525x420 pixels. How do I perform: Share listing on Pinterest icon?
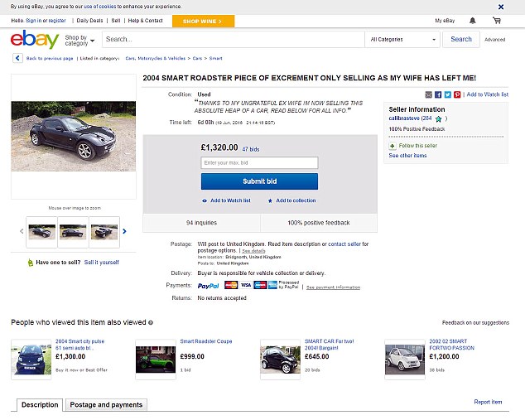[457, 94]
